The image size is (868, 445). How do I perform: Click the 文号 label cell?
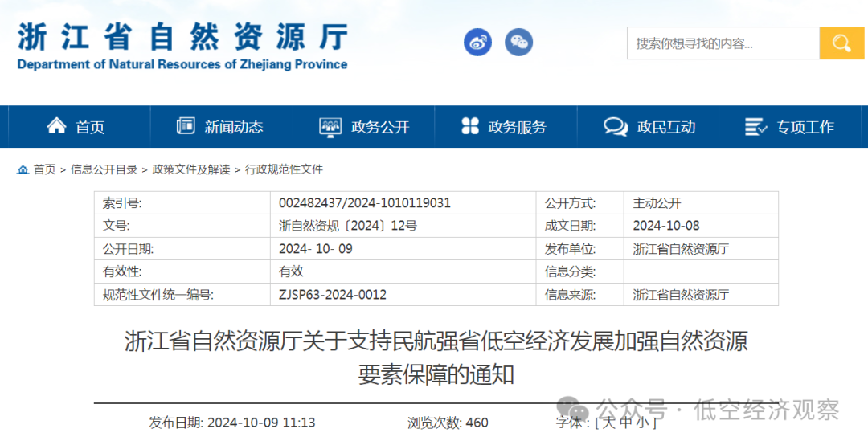click(182, 226)
